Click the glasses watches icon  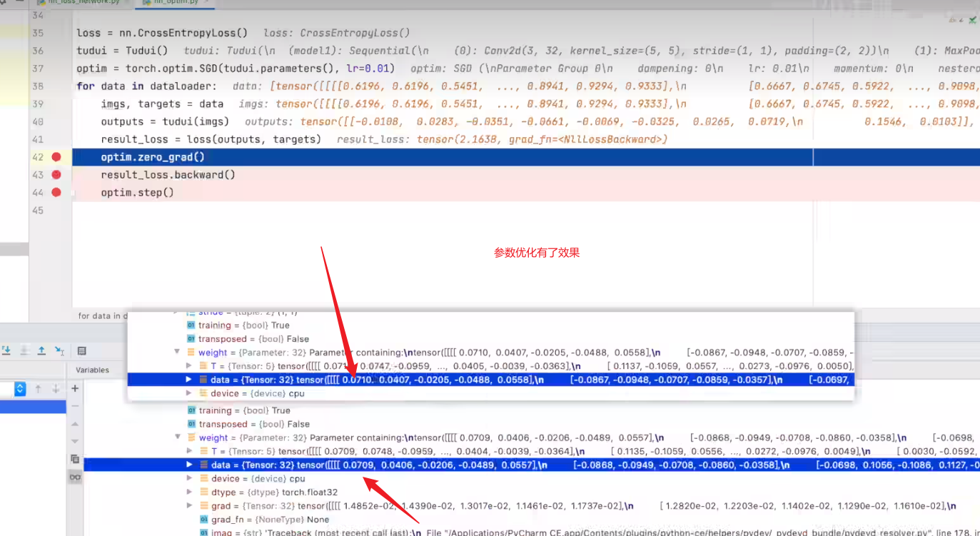point(75,477)
